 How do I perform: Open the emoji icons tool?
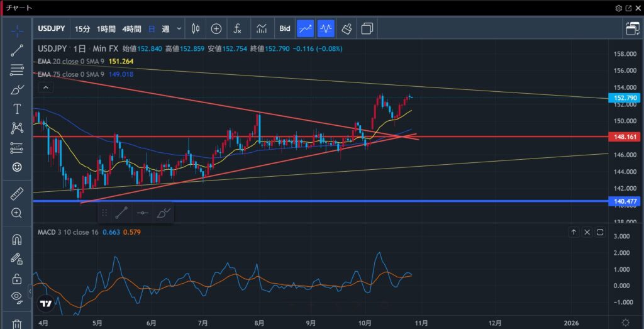click(17, 167)
